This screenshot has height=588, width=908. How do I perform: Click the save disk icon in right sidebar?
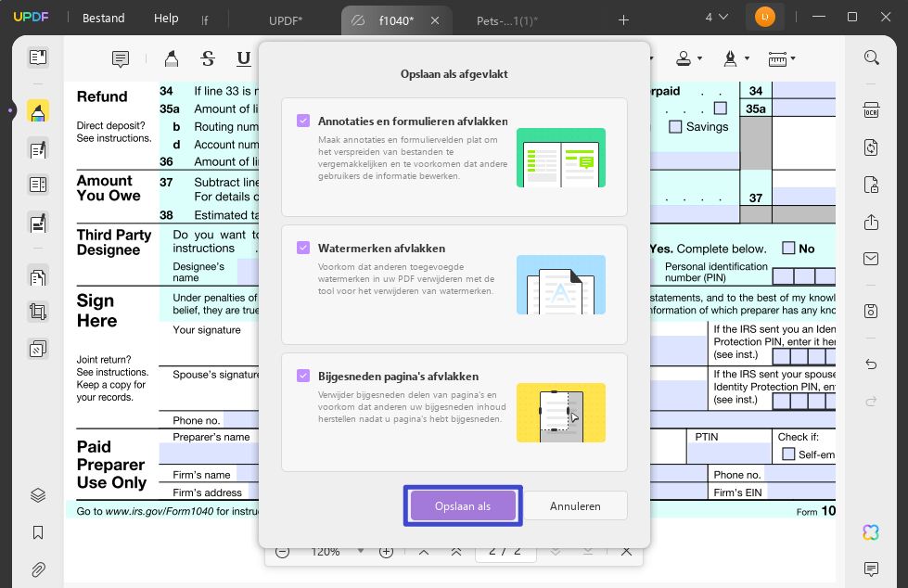872,311
